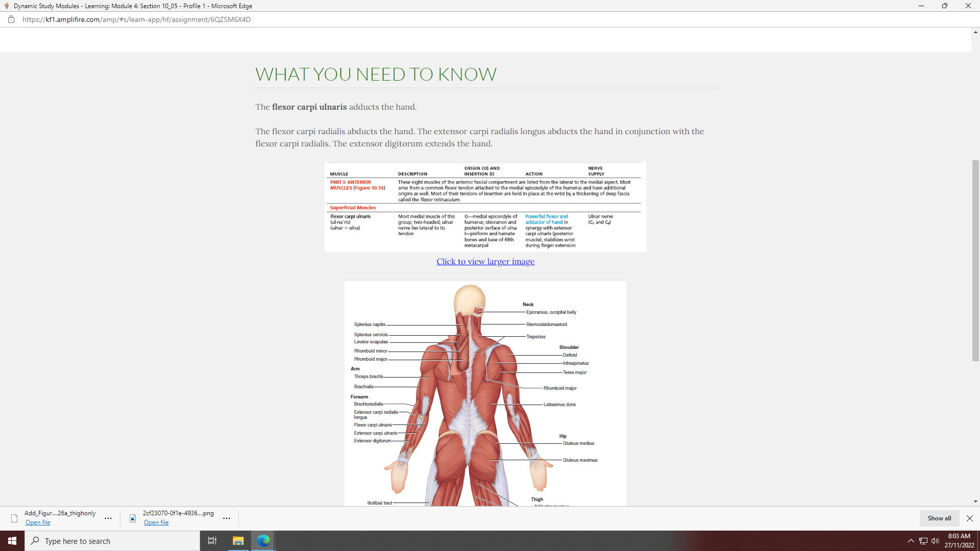Click the 'Trapezius' figure label
This screenshot has width=980, height=551.
coord(536,337)
